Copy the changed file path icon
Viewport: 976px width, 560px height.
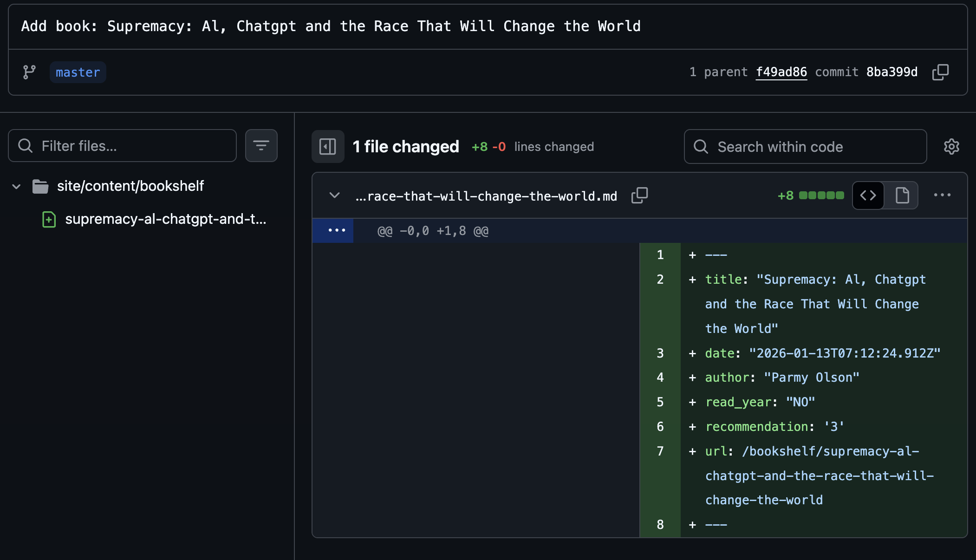pos(640,195)
